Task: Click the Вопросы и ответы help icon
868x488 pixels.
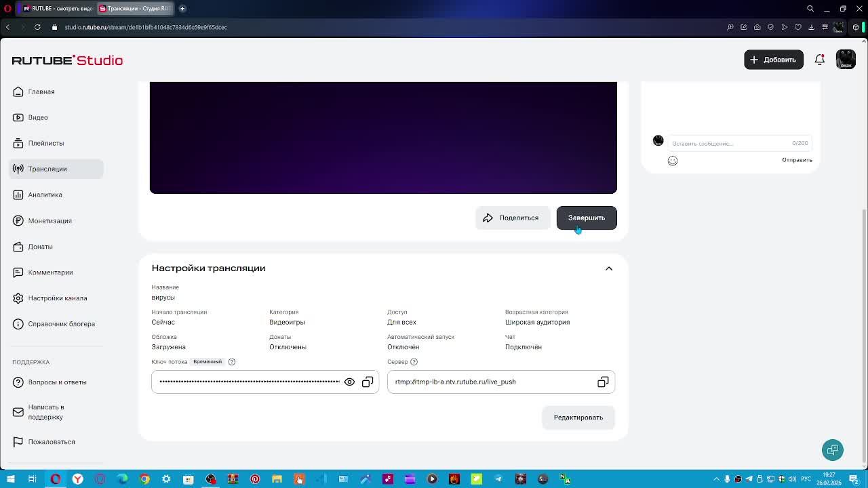Action: pos(18,382)
